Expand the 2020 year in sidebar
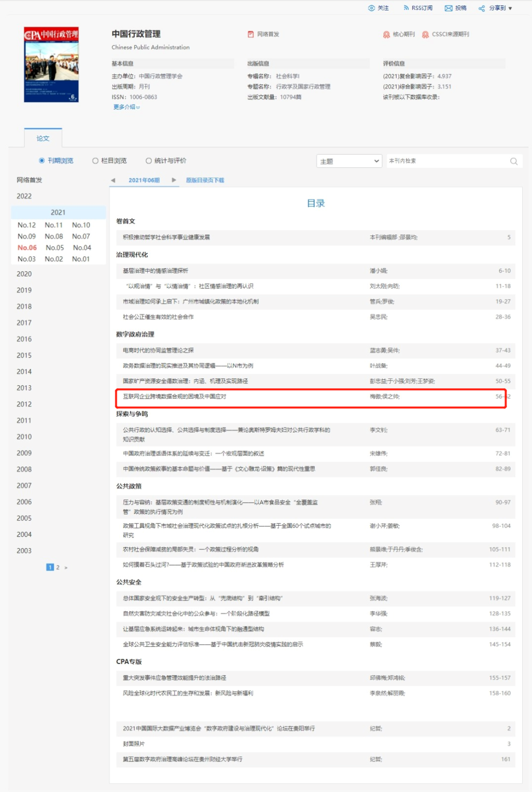The height and width of the screenshot is (792, 532). pos(24,274)
